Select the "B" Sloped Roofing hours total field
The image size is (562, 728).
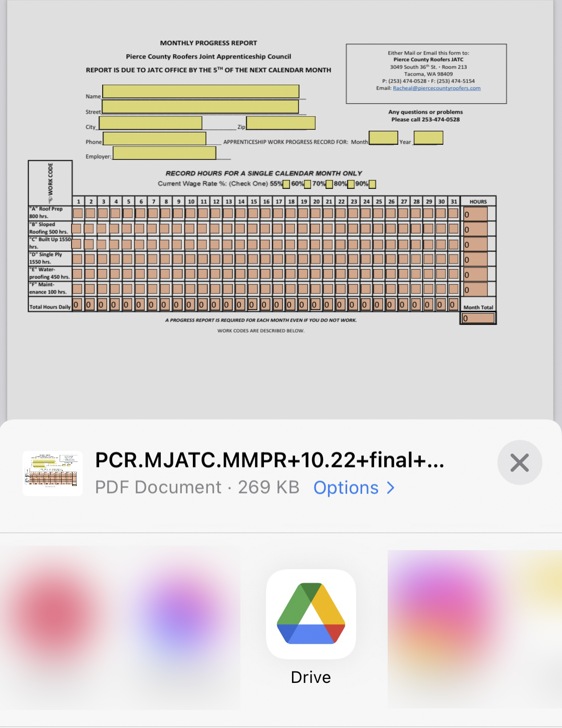475,229
